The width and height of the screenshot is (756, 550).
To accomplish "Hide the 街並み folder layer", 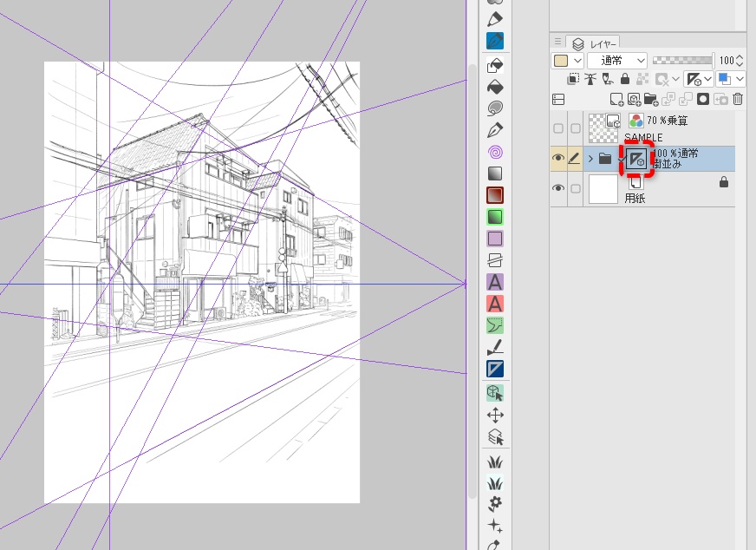I will tap(557, 158).
